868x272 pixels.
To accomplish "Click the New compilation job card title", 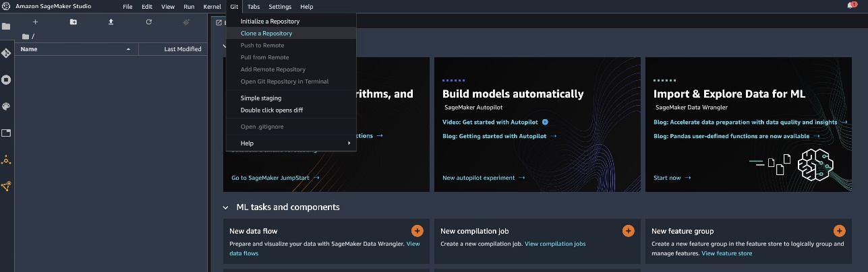I will (x=474, y=231).
